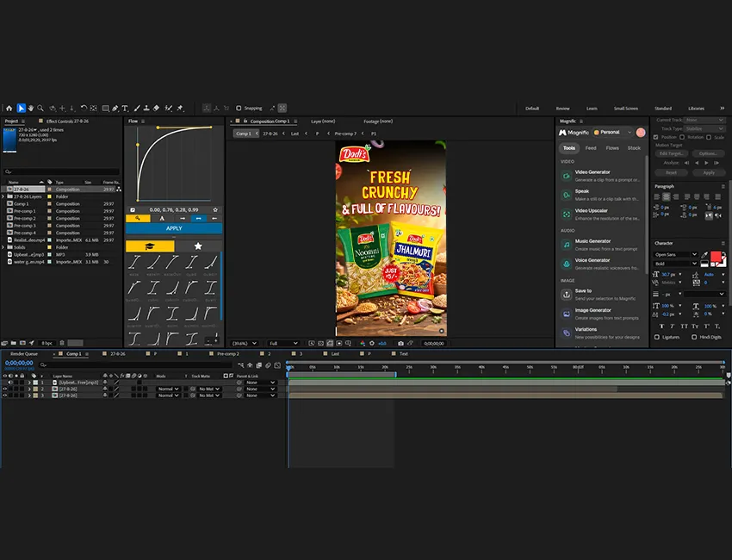Select the Zoom magnifier tool
732x560 pixels.
click(x=40, y=109)
